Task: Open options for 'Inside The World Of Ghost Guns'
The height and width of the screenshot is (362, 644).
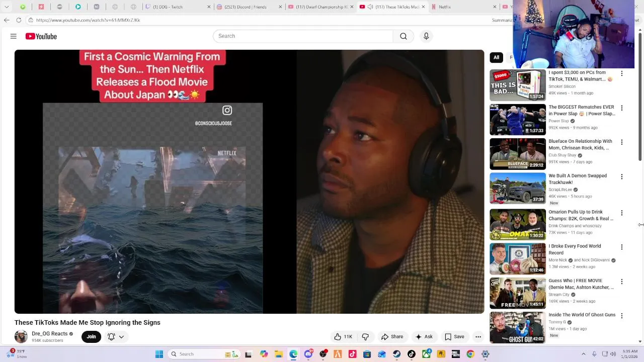Action: click(622, 316)
